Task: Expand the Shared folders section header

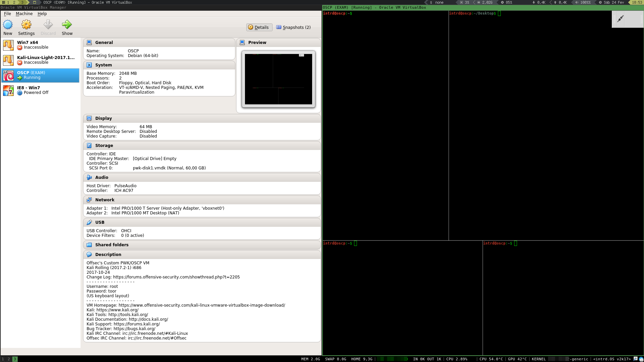Action: (x=202, y=245)
